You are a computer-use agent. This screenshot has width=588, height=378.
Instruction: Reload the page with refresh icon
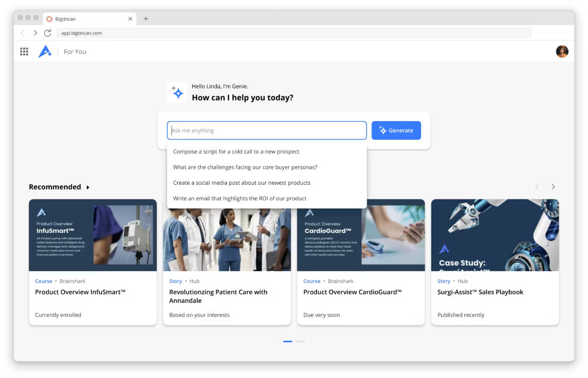[x=48, y=33]
